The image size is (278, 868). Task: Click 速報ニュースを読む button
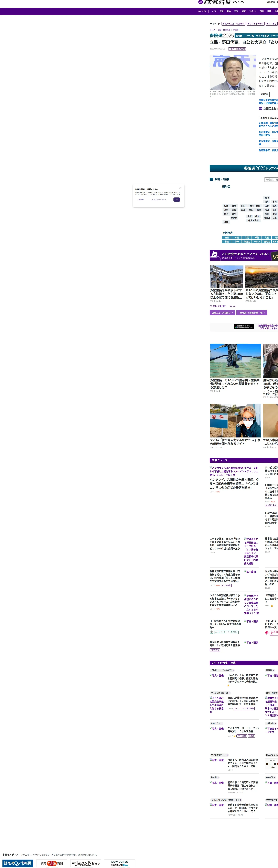(222, 313)
